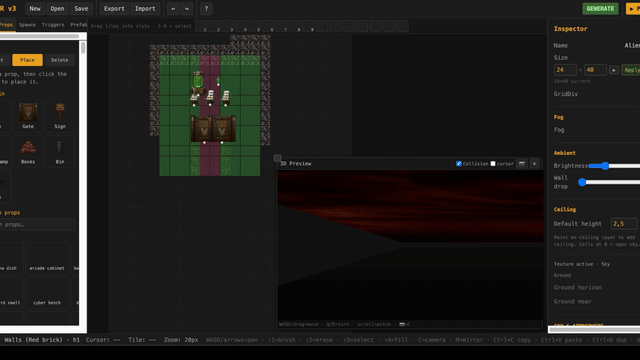Select the Bin prop thumbnail
Viewport: 640px width, 360px height.
point(60,152)
